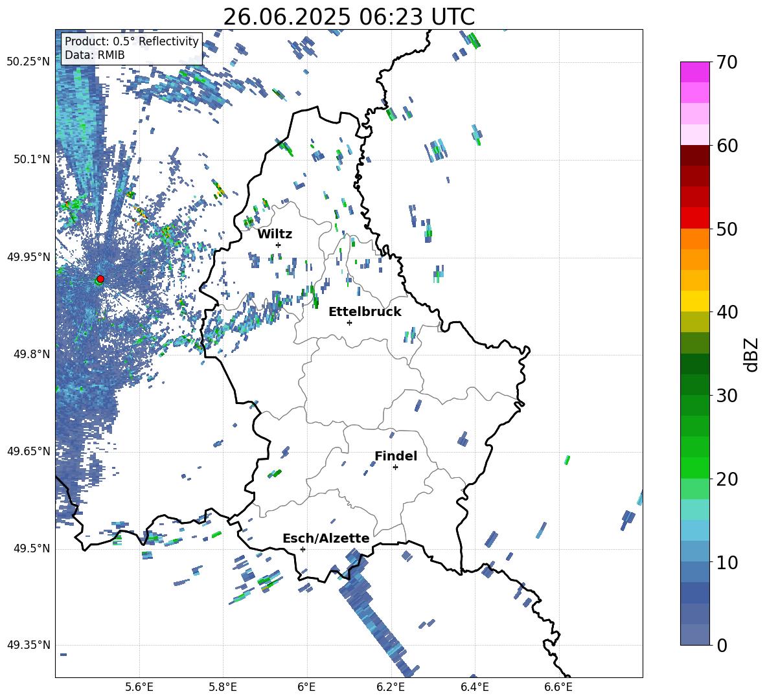Click the Findel city label

click(x=396, y=456)
